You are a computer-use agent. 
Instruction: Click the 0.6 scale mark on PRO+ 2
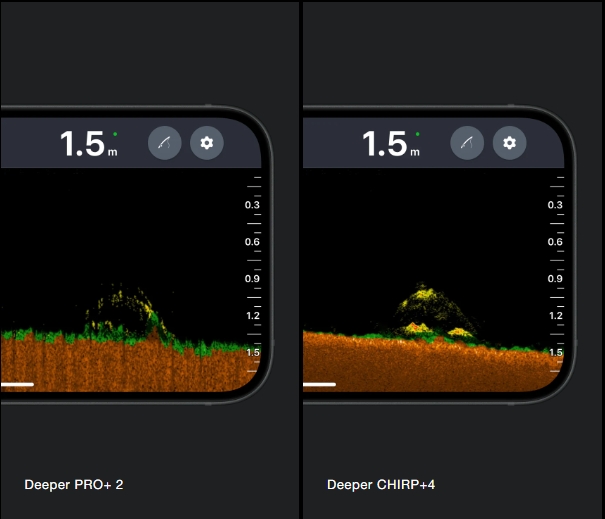(x=252, y=242)
